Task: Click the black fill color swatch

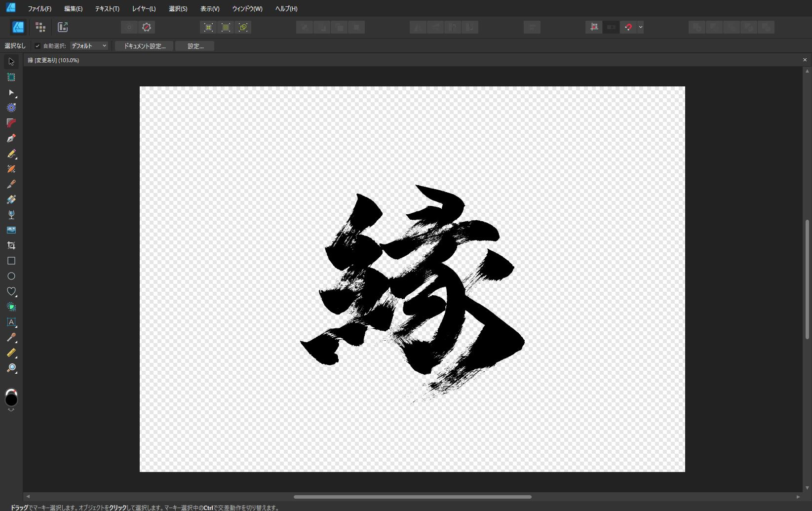Action: [x=11, y=399]
